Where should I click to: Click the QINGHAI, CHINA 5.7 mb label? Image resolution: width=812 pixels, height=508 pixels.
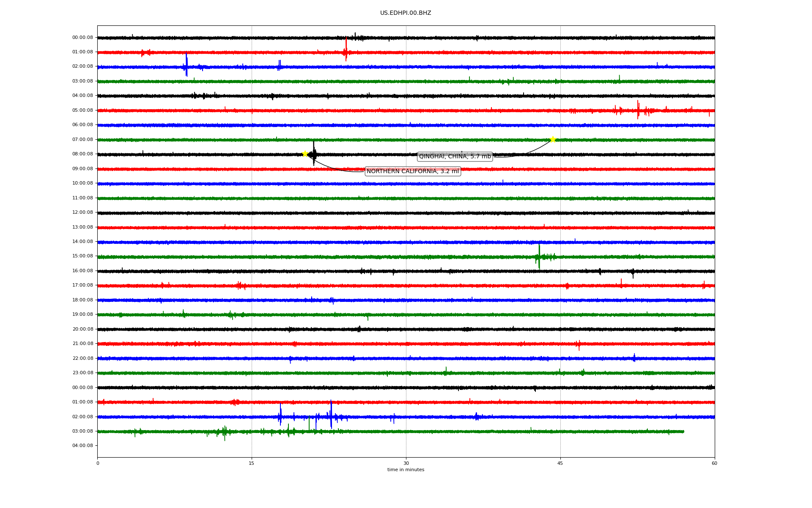tap(455, 157)
